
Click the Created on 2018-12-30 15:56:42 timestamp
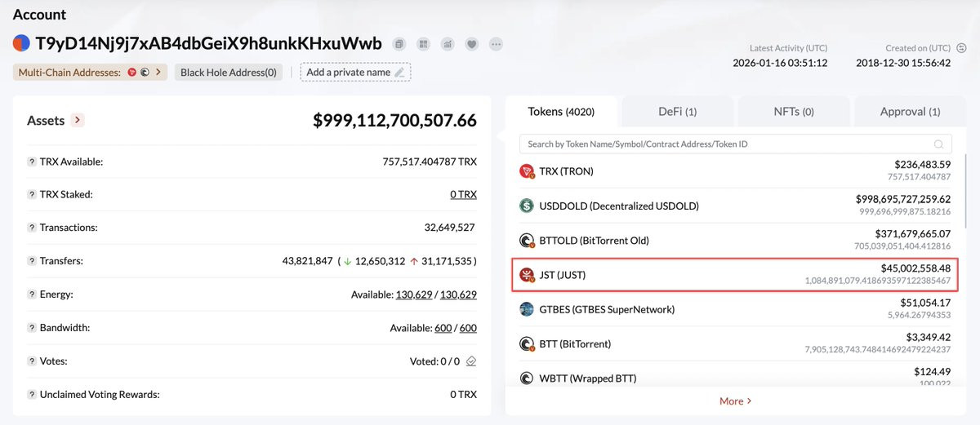point(903,63)
